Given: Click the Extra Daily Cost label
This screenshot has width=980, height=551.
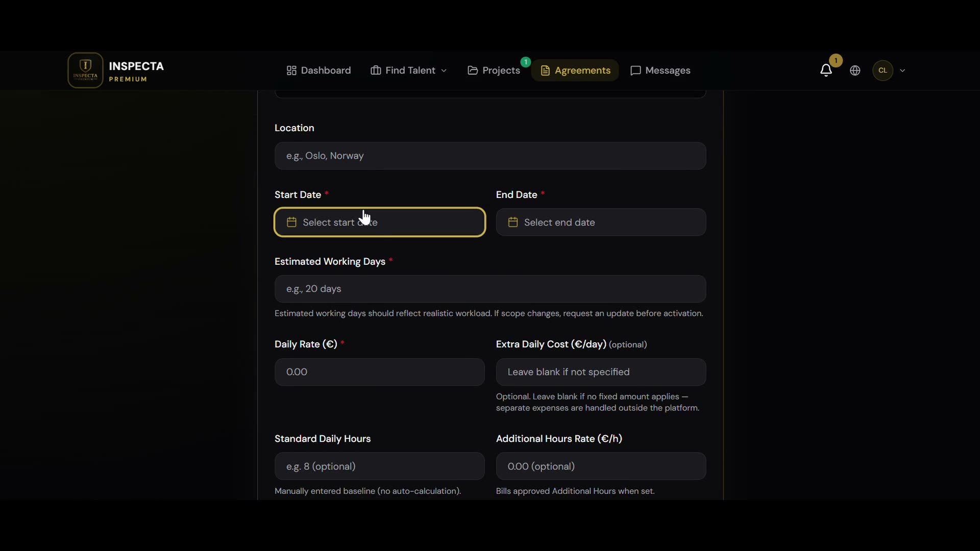Looking at the screenshot, I should pyautogui.click(x=551, y=344).
